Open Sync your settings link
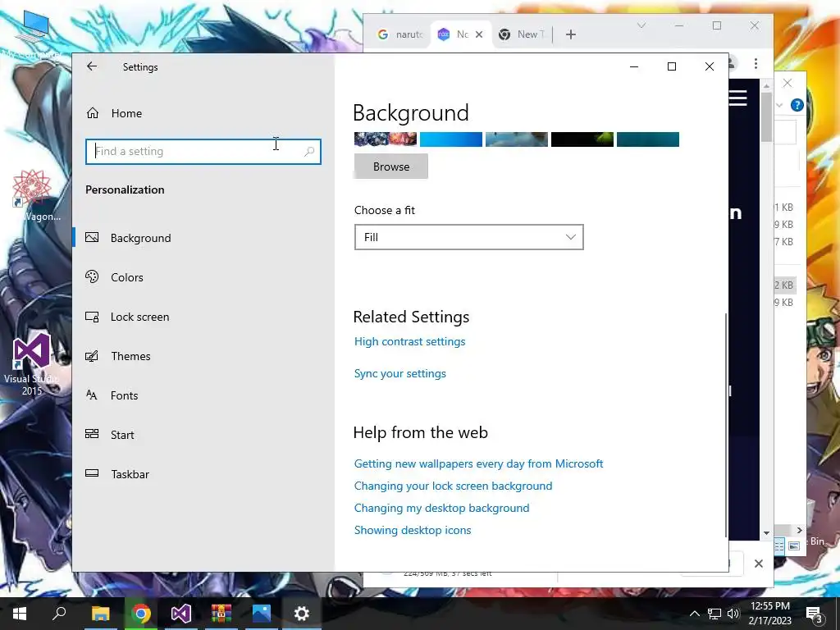This screenshot has height=630, width=840. 399,374
